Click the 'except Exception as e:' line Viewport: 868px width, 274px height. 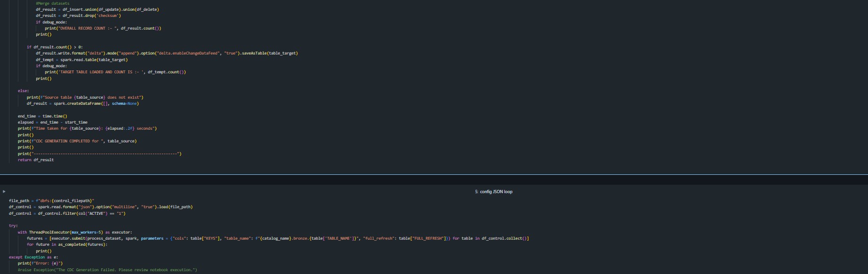click(33, 257)
